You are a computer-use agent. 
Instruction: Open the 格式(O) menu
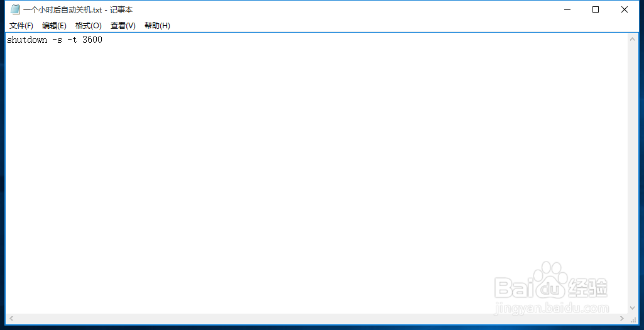[x=89, y=26]
